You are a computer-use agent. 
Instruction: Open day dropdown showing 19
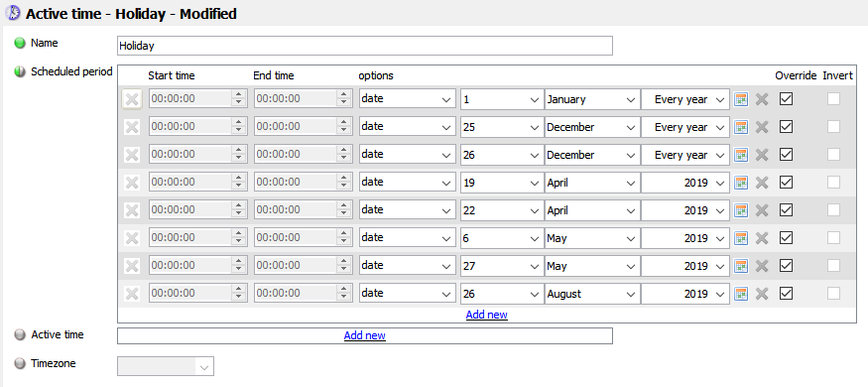[x=502, y=183]
